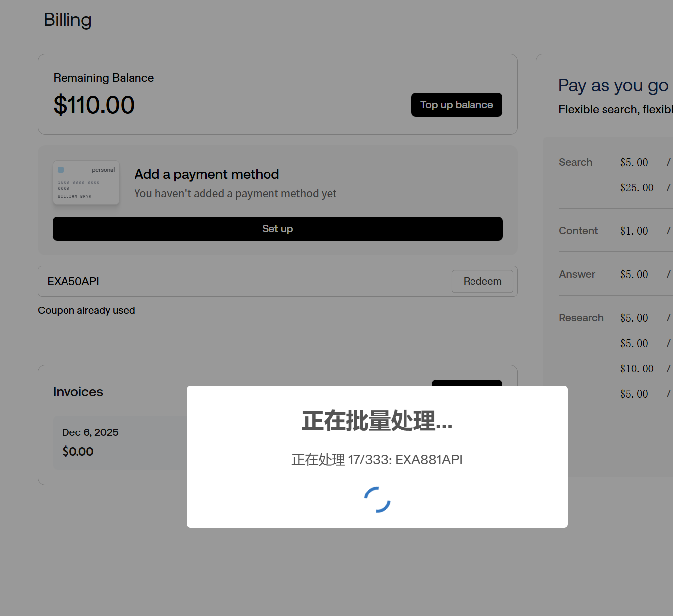Open the Dec 6, 2025 invoice entry
Image resolution: width=673 pixels, height=616 pixels.
point(119,442)
